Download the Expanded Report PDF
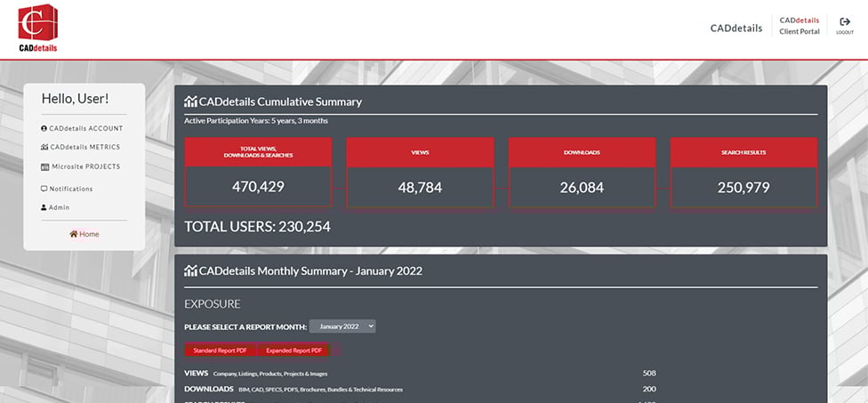 tap(293, 351)
